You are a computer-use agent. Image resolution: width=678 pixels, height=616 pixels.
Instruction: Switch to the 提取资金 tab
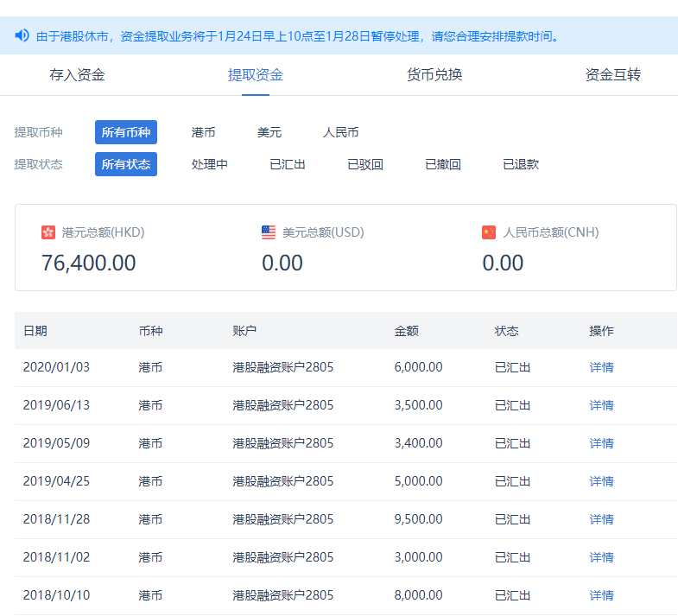tap(256, 75)
